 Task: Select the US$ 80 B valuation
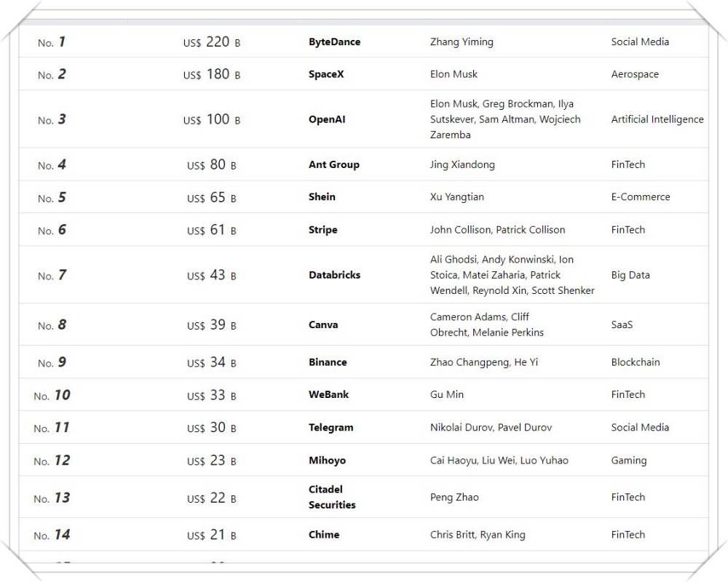212,164
